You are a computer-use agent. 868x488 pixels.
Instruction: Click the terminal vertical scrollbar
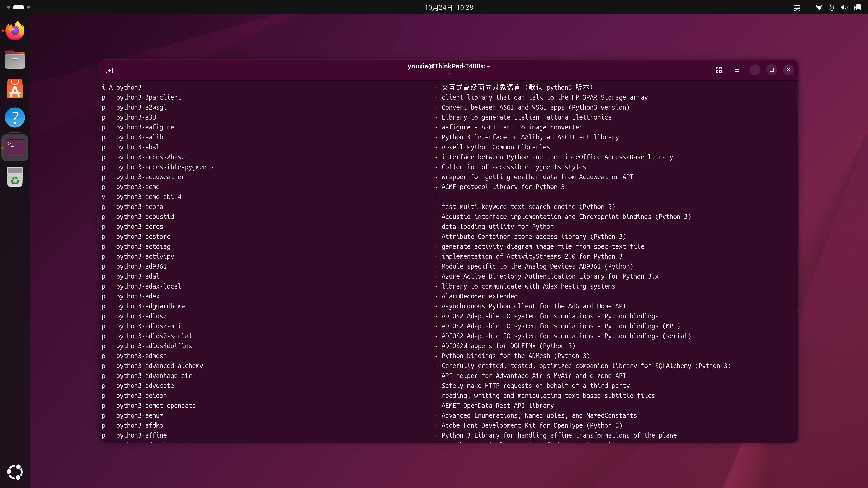click(x=796, y=96)
